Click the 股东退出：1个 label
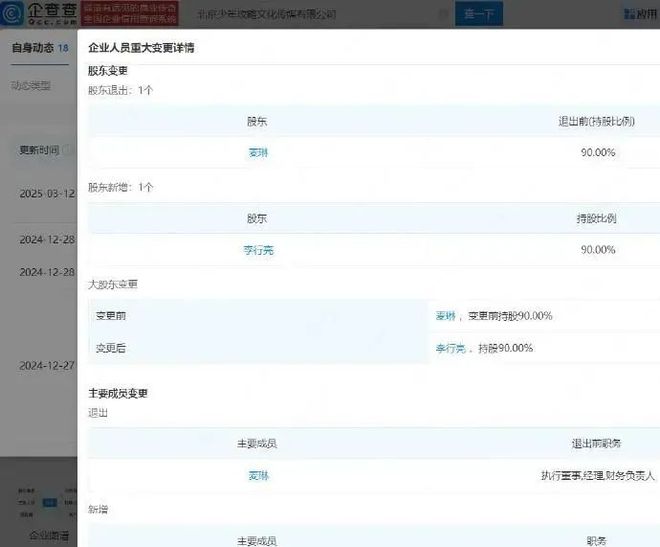Screen dimensions: 660x547 [120, 90]
